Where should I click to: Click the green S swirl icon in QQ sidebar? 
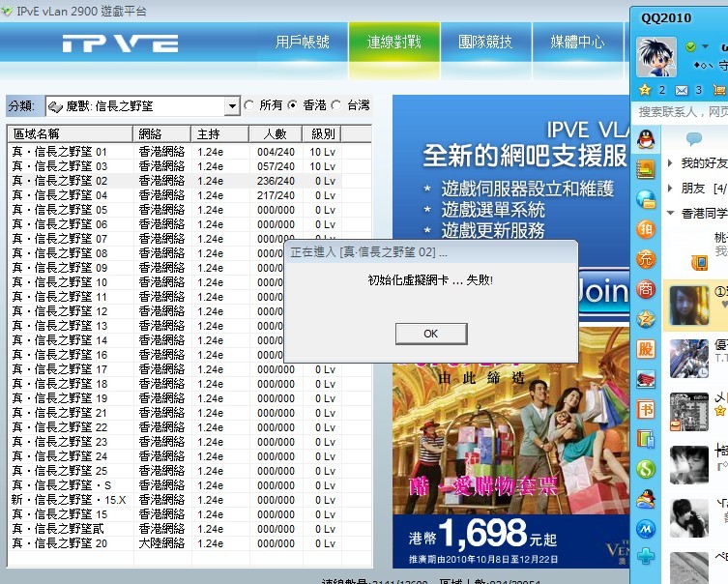pos(646,469)
